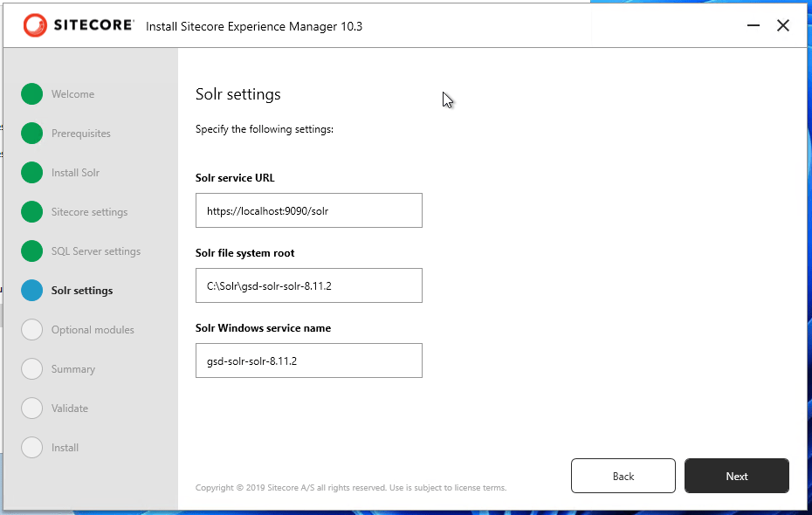The height and width of the screenshot is (515, 812).
Task: Click the Optional modules step circle
Action: 32,330
